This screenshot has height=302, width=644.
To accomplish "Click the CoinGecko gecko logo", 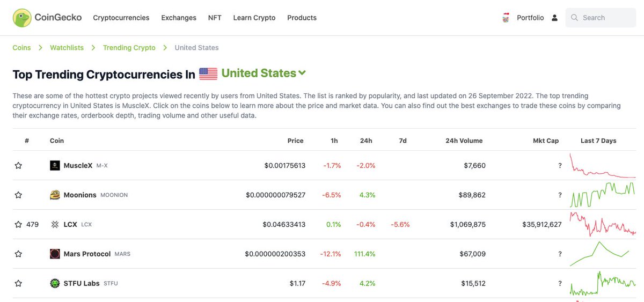I will coord(22,18).
